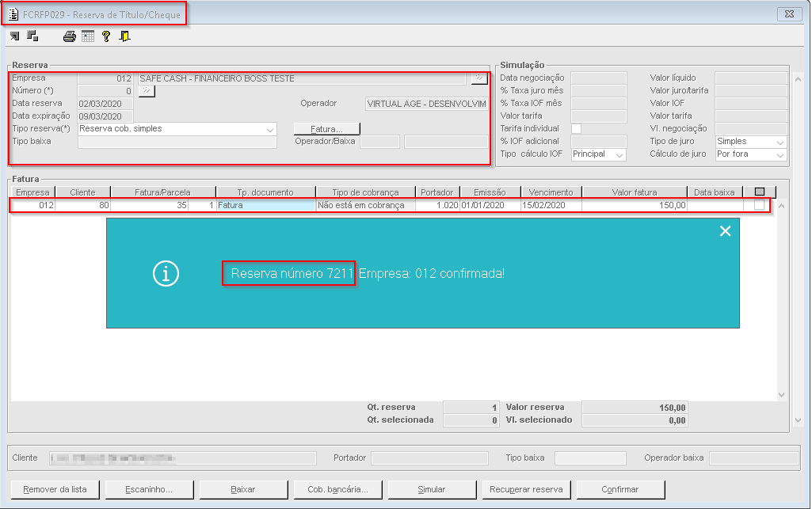
Task: Click the bottom Cliente field
Action: pos(183,458)
